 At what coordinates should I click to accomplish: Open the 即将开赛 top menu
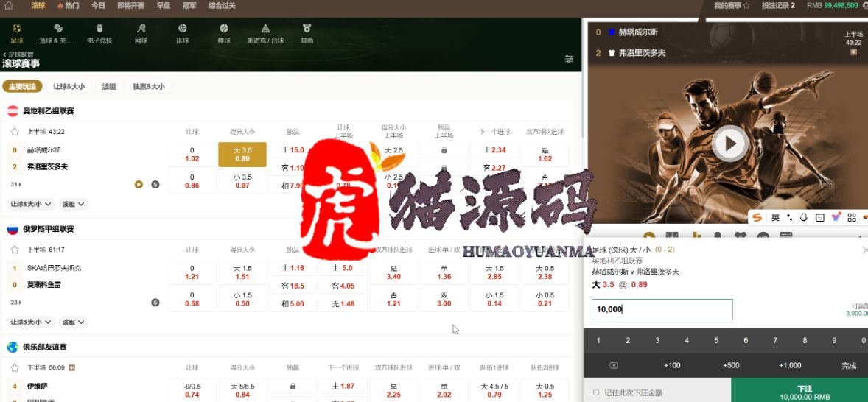[x=130, y=6]
